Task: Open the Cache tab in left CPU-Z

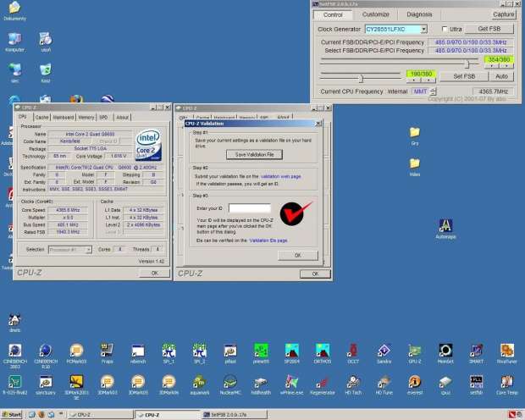Action: pyautogui.click(x=41, y=117)
